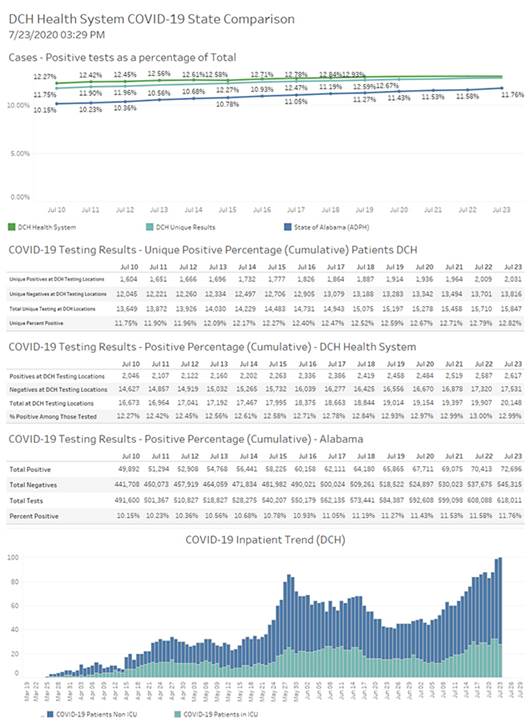Select the 12.27% point at Jul 10
The height and width of the screenshot is (723, 531).
tap(56, 83)
